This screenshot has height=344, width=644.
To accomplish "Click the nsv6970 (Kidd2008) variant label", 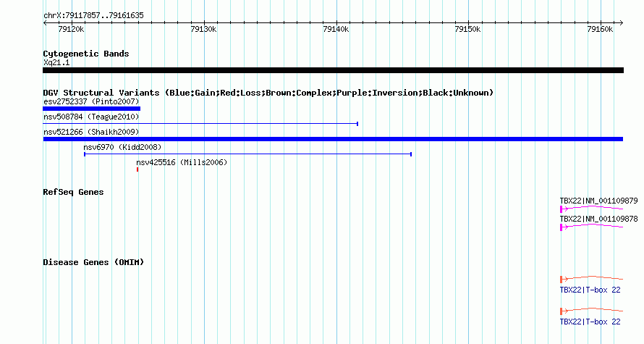I will pos(122,147).
